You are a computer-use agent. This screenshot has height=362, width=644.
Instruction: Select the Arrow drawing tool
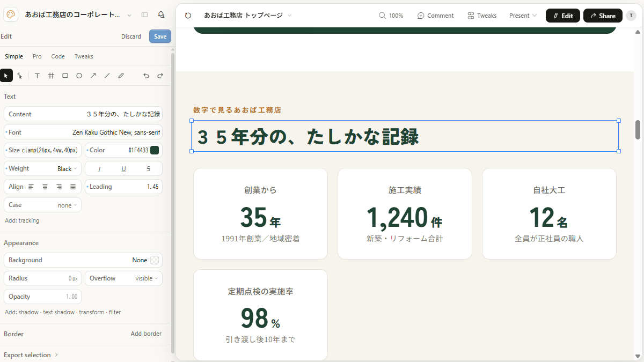[93, 76]
